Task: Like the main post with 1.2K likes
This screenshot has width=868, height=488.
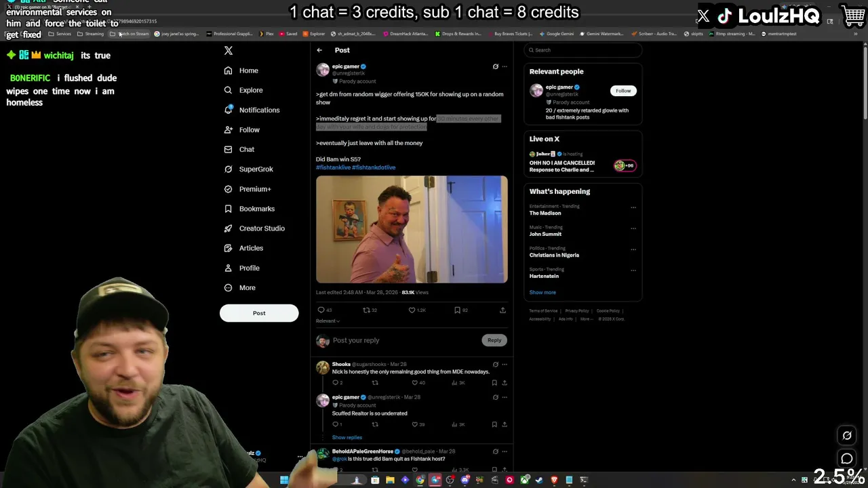Action: click(412, 310)
